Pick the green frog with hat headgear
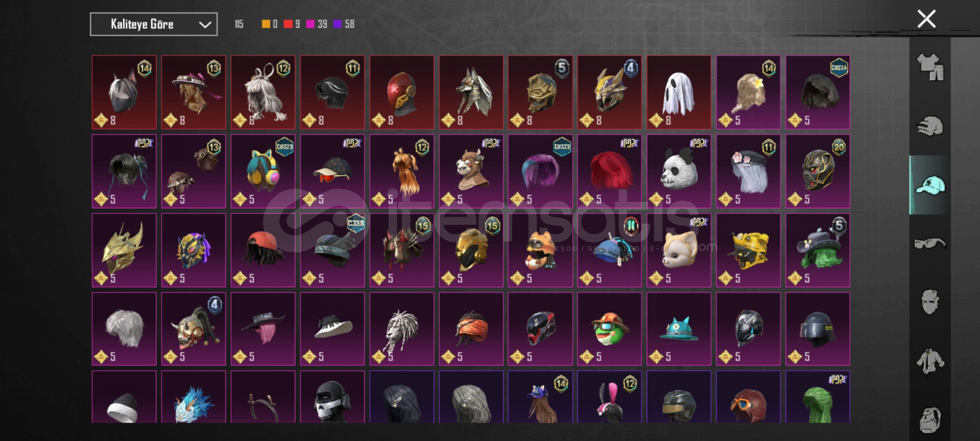This screenshot has height=441, width=980. [x=610, y=329]
